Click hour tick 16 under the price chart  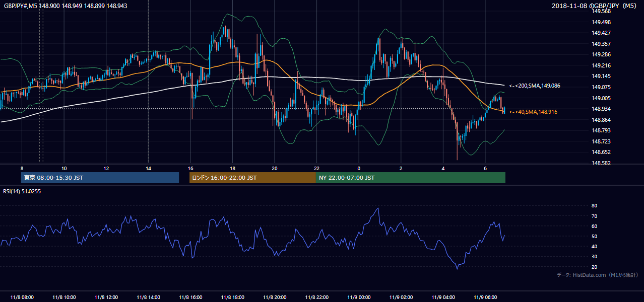click(x=190, y=168)
